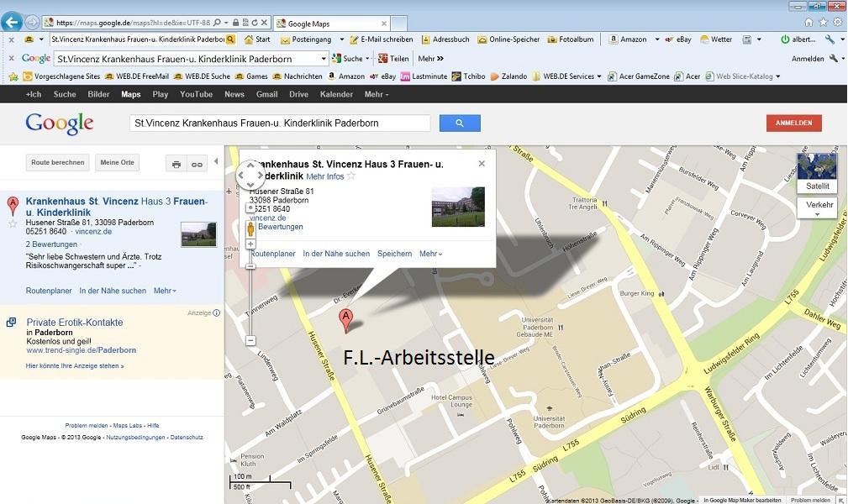Viewport: 848px width, 504px height.
Task: Open browser settings gear icon
Action: pos(837,22)
